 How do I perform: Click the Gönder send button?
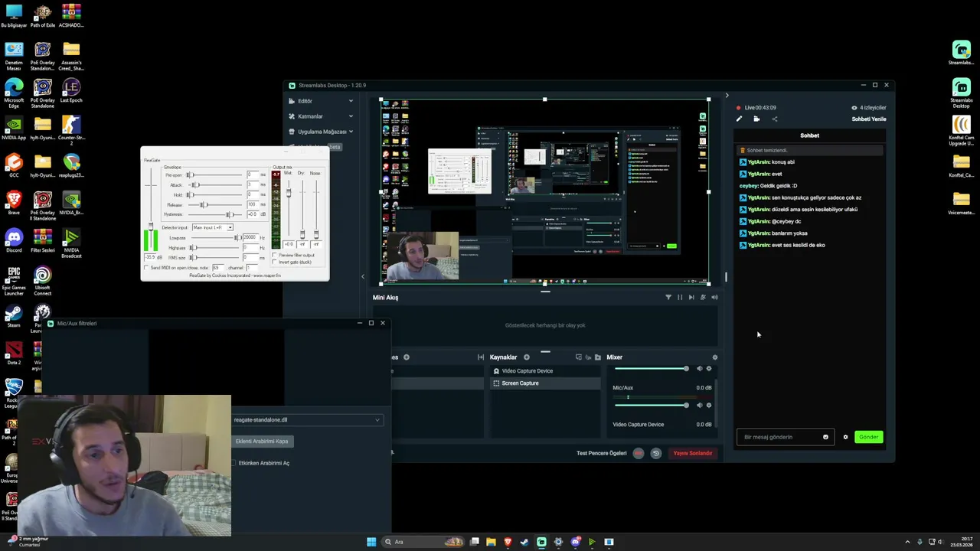868,437
